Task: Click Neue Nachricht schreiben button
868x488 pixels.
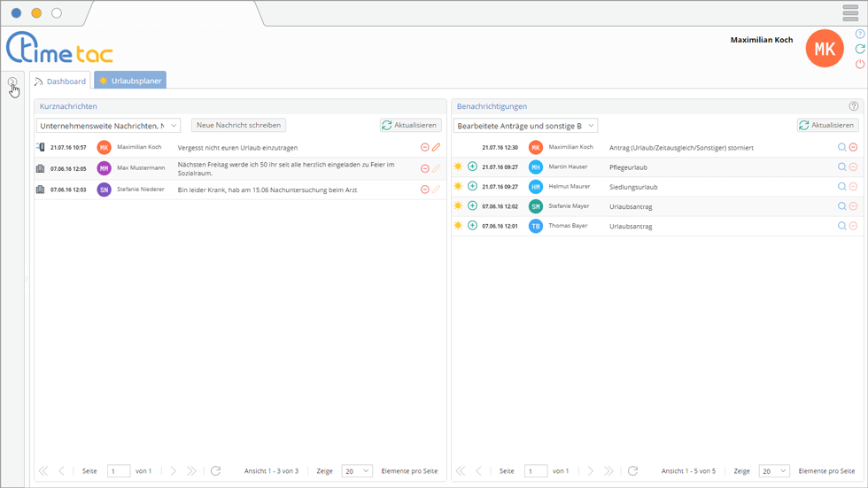Action: click(x=238, y=126)
